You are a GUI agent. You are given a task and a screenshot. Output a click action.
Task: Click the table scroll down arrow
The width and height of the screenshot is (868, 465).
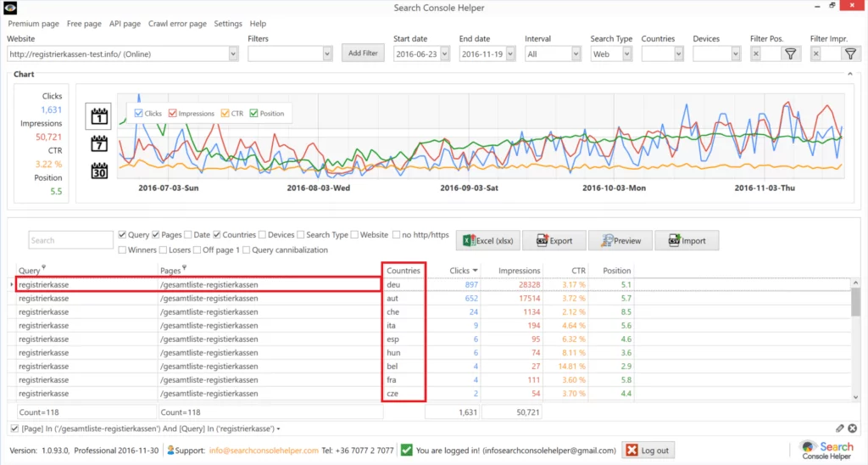(856, 396)
